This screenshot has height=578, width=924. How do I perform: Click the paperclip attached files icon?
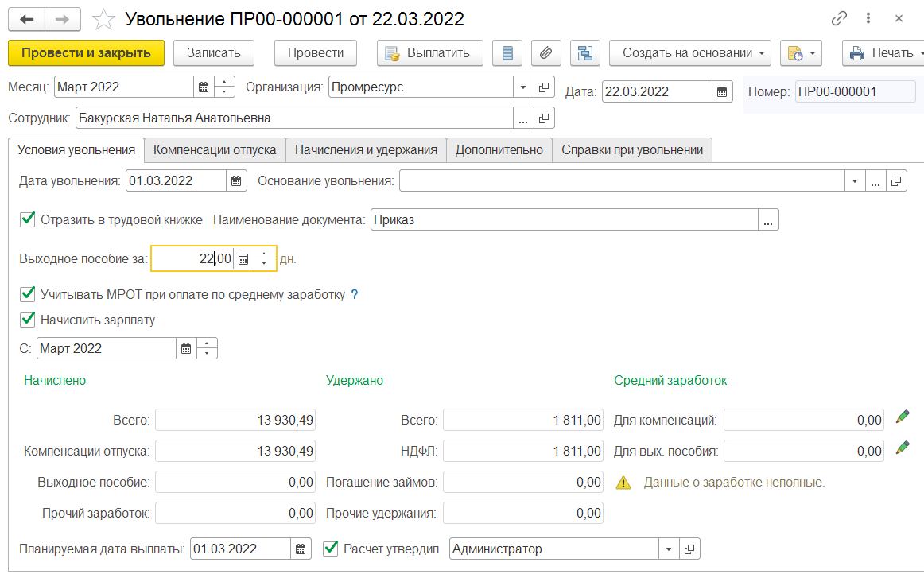545,53
